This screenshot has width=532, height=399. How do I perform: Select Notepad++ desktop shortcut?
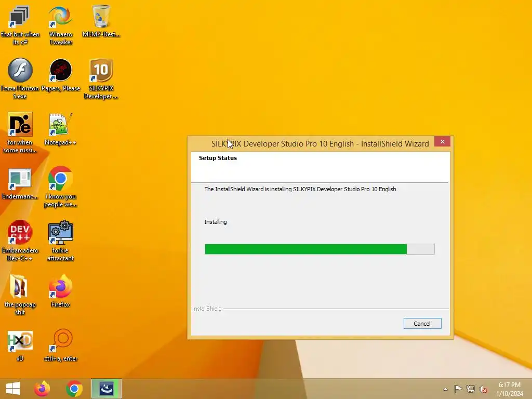click(60, 129)
